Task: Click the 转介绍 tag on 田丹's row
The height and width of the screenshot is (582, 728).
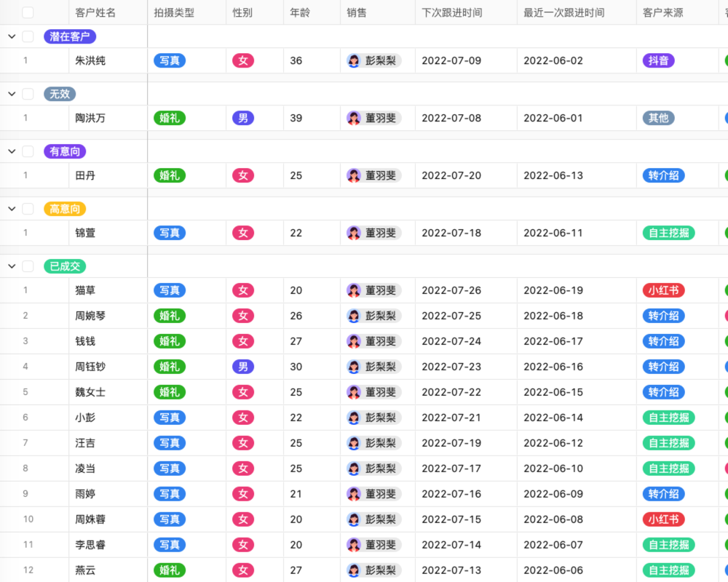Action: (663, 175)
